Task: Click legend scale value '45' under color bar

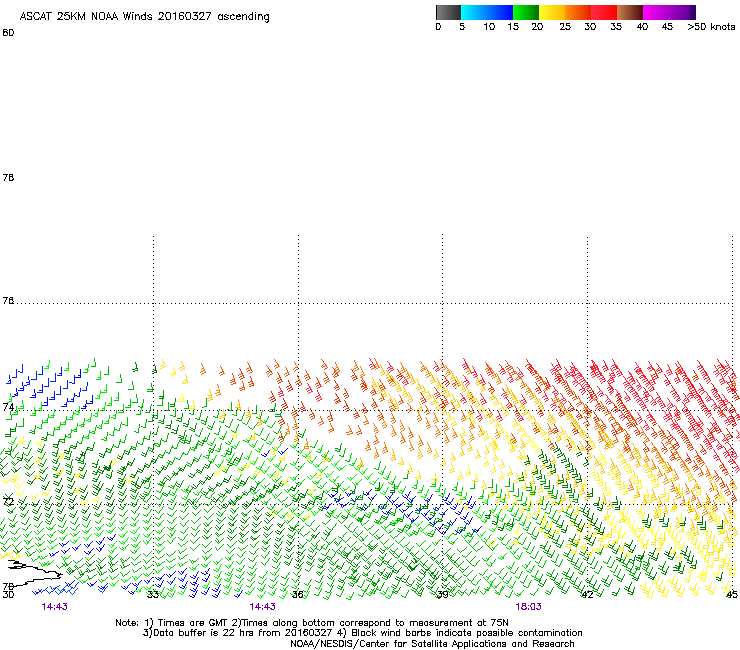Action: 667,27
